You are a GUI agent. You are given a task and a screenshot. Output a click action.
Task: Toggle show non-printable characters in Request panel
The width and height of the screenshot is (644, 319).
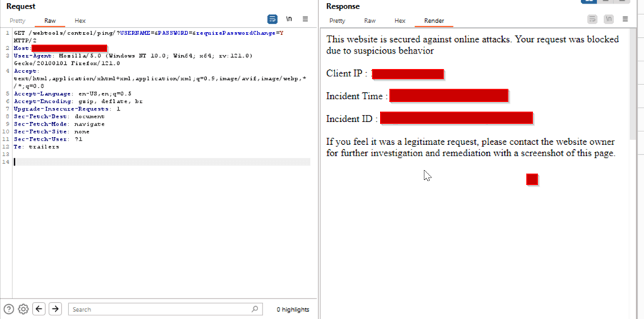289,19
